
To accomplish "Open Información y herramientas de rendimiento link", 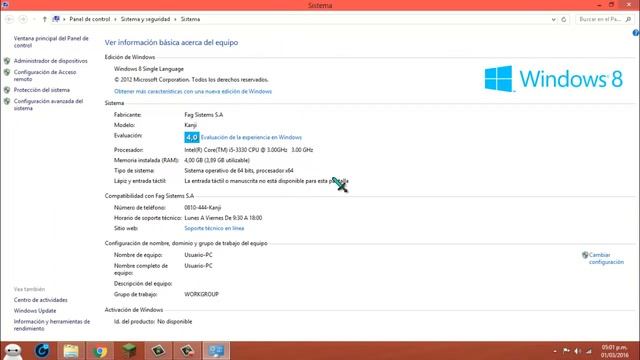I will 52,325.
